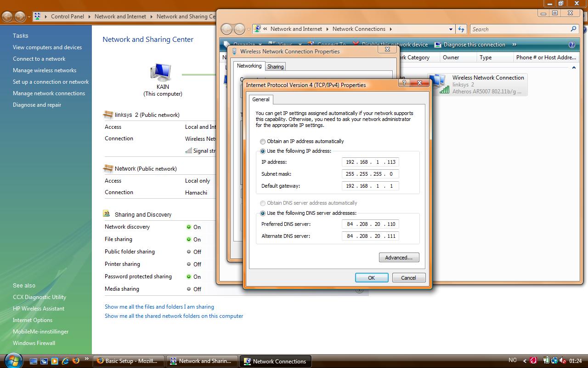
Task: Open Manage wireless networks task
Action: pos(45,70)
